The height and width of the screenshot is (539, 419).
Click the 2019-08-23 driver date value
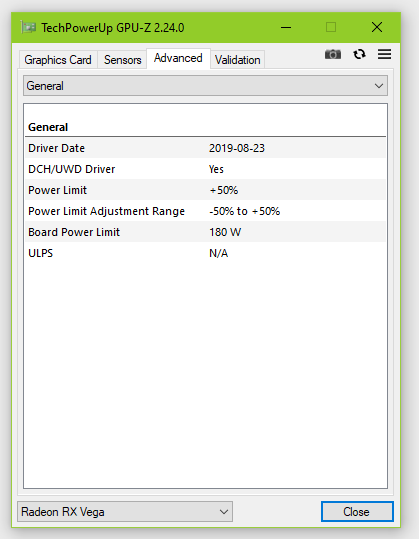point(237,148)
